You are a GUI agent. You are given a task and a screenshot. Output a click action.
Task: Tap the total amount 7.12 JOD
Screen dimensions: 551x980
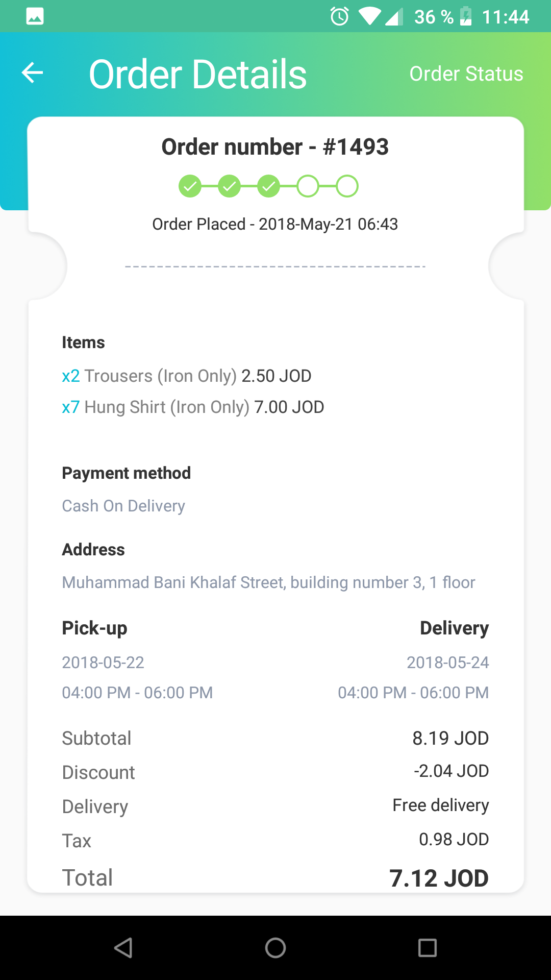tap(439, 878)
